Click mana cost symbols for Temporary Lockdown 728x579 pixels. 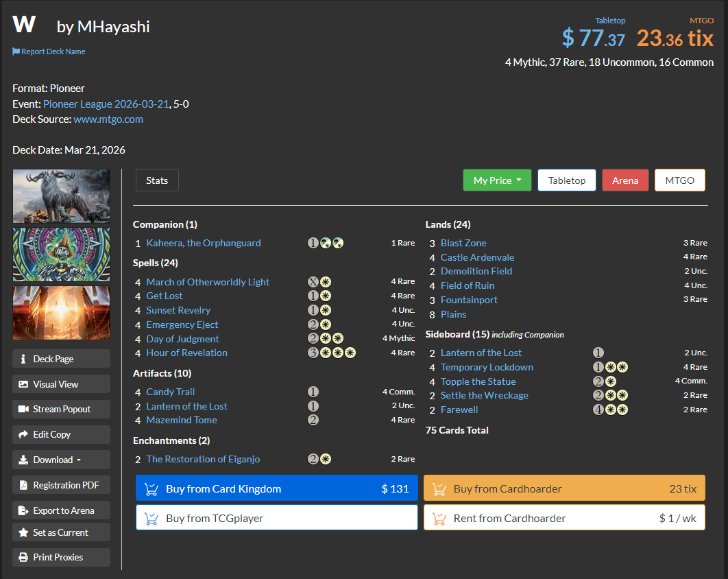[x=611, y=367]
